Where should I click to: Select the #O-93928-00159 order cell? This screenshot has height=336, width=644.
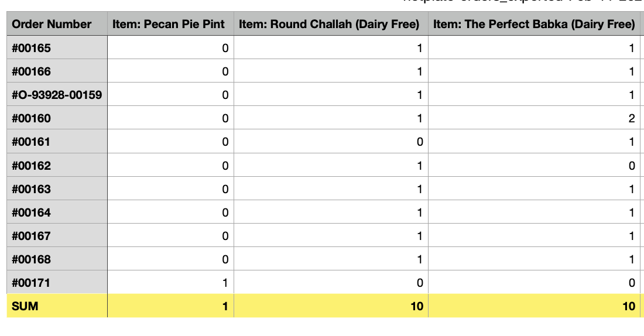(57, 95)
